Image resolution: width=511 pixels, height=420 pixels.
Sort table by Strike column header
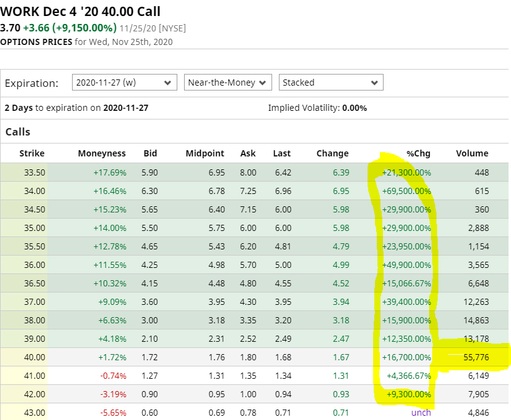click(32, 153)
